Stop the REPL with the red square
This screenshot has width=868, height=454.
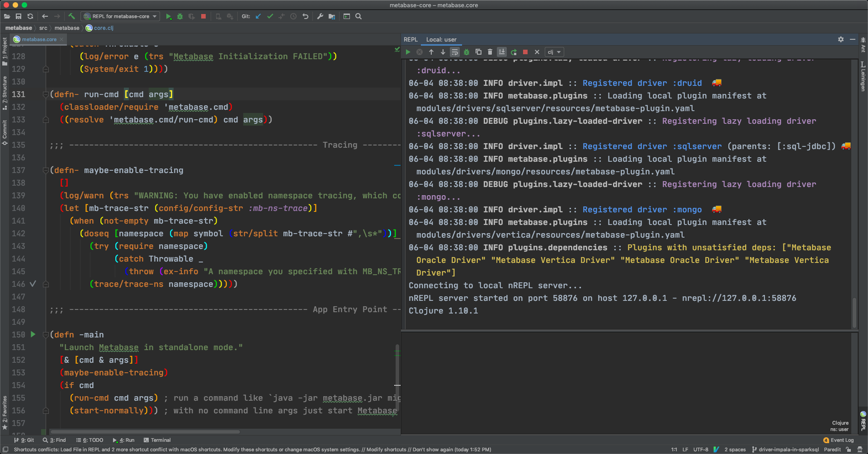(525, 52)
